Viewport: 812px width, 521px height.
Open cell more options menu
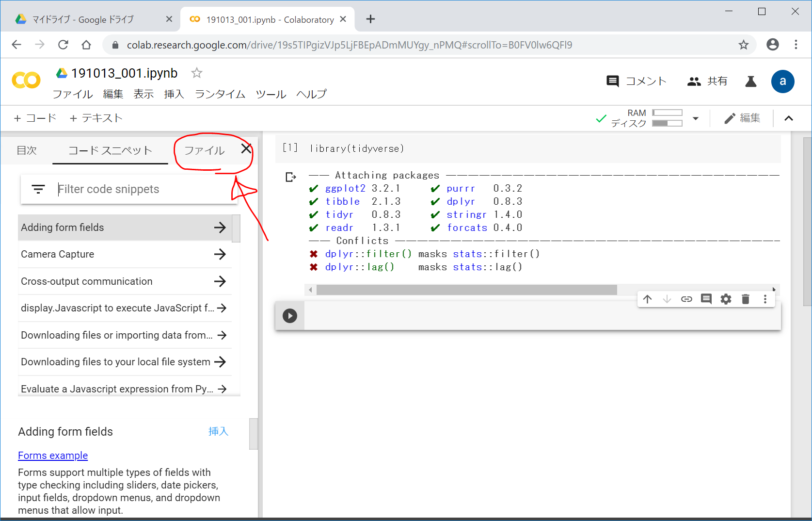[x=765, y=299]
